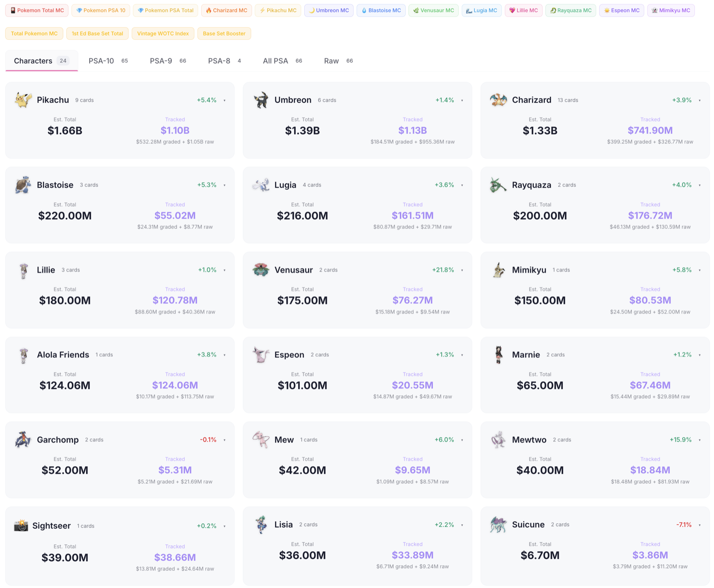This screenshot has width=714, height=588.
Task: Expand the Blastoise card dropdown arrow
Action: pos(224,185)
